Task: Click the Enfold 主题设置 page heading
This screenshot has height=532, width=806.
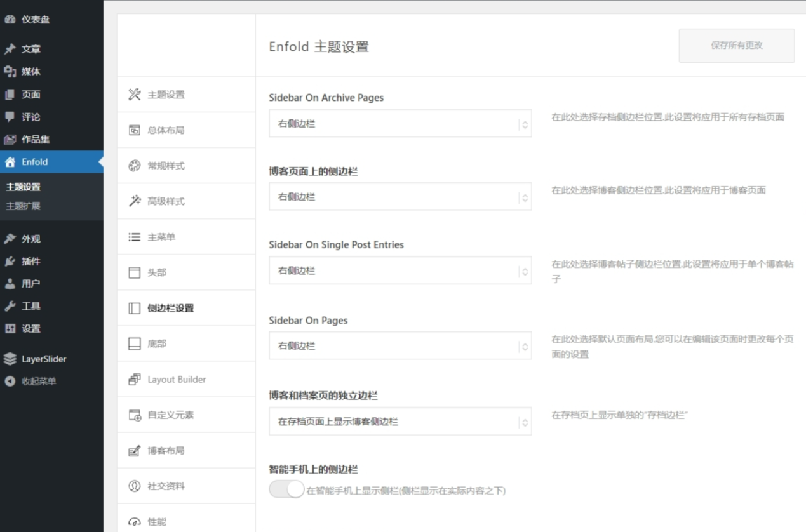Action: 319,46
